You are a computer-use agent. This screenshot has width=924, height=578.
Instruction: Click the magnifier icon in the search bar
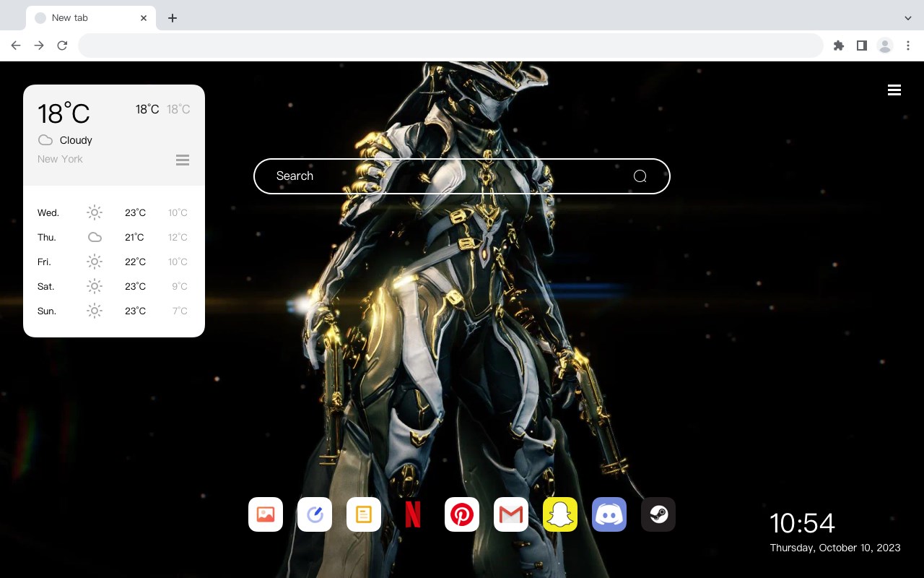pyautogui.click(x=640, y=176)
